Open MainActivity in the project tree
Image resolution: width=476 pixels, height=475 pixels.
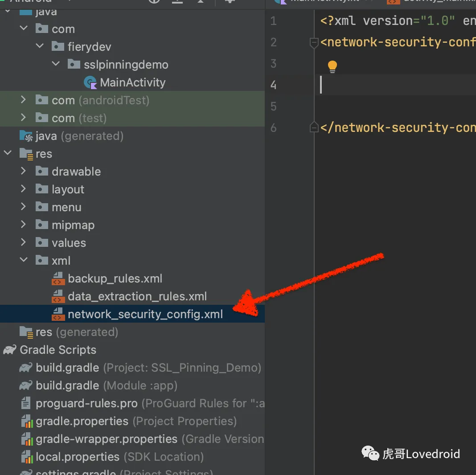click(133, 82)
